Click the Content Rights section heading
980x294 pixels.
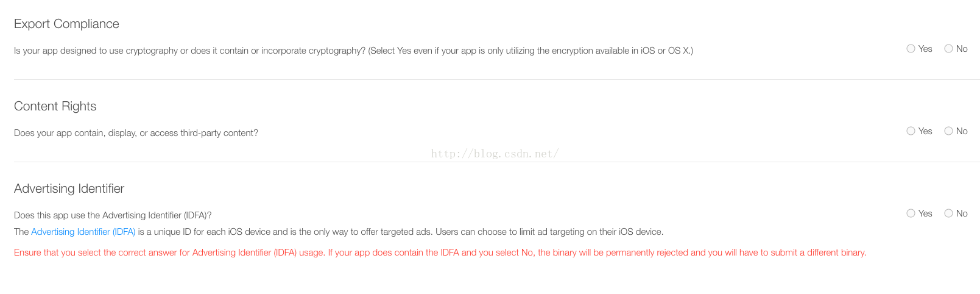55,106
